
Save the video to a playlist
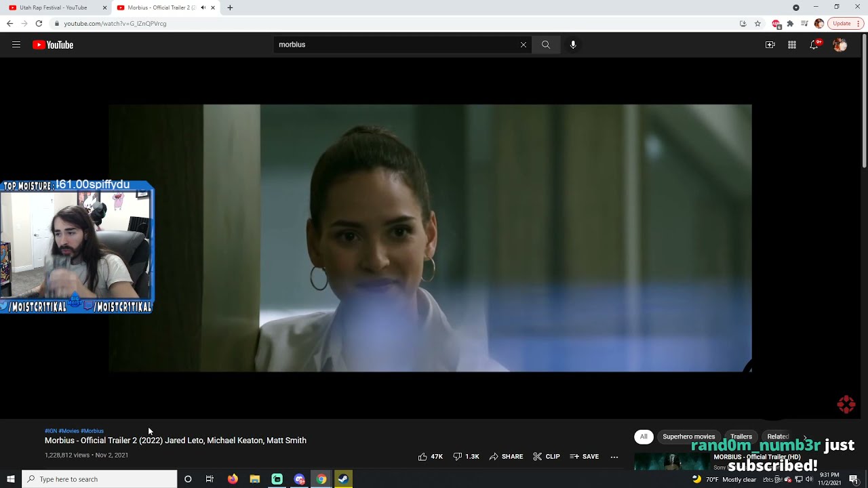click(585, 457)
